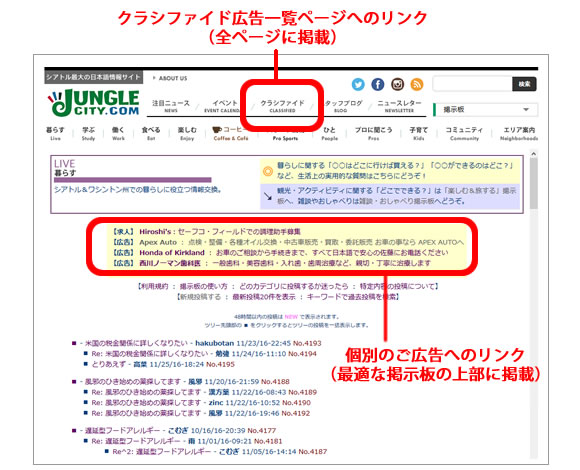580x470 pixels.
Task: Click the Jungle City.com logo
Action: [94, 102]
